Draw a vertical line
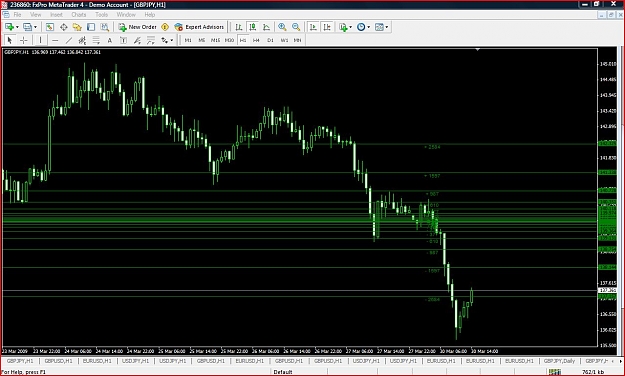The image size is (625, 376). click(x=40, y=40)
